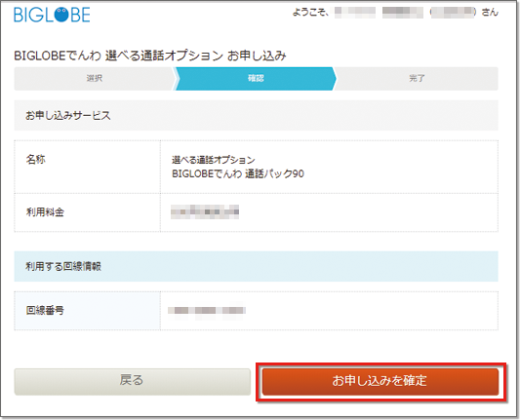Viewport: 520px width, 420px height.
Task: Click the 選べる通話オプション text
Action: coord(214,160)
